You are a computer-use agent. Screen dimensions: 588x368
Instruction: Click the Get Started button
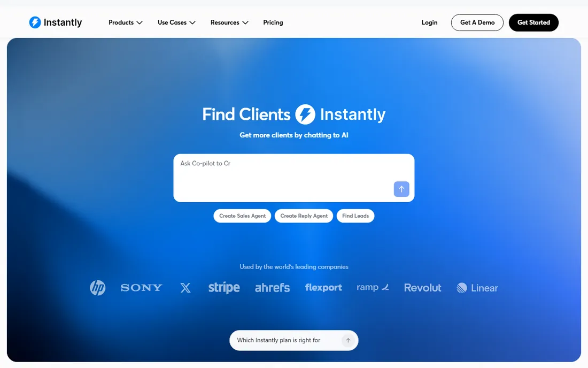click(x=533, y=22)
